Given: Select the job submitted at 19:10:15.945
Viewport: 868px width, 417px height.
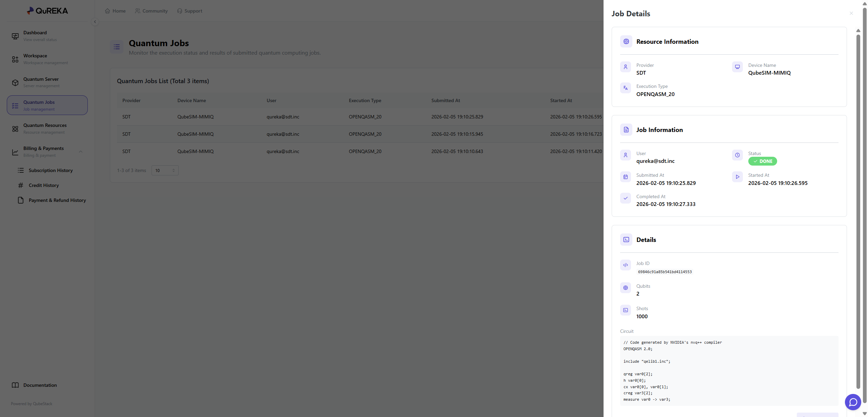Looking at the screenshot, I should tap(457, 134).
